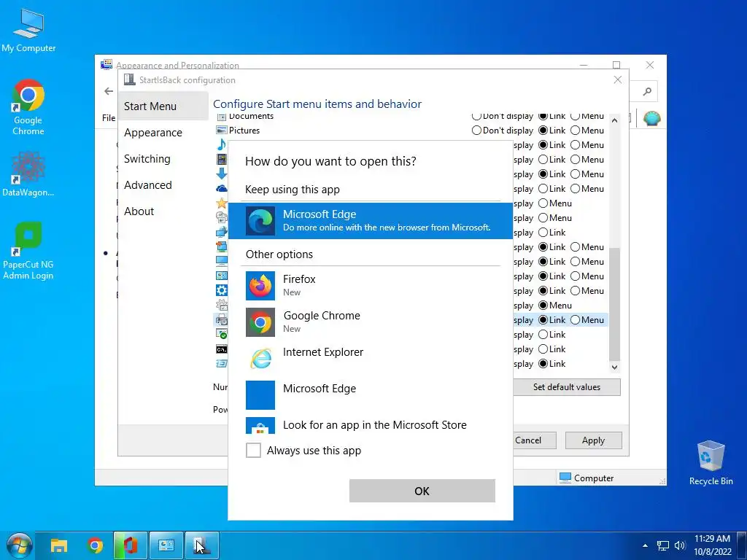Open volume control in system tray

[x=680, y=545]
